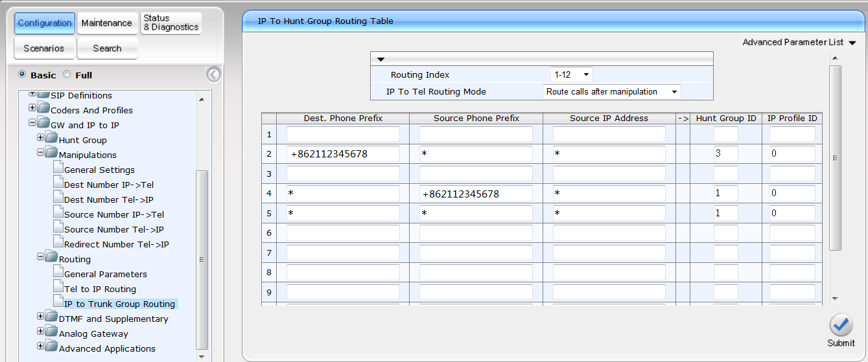The height and width of the screenshot is (362, 868).
Task: Click the Tel to IP Routing page icon
Action: coord(58,288)
